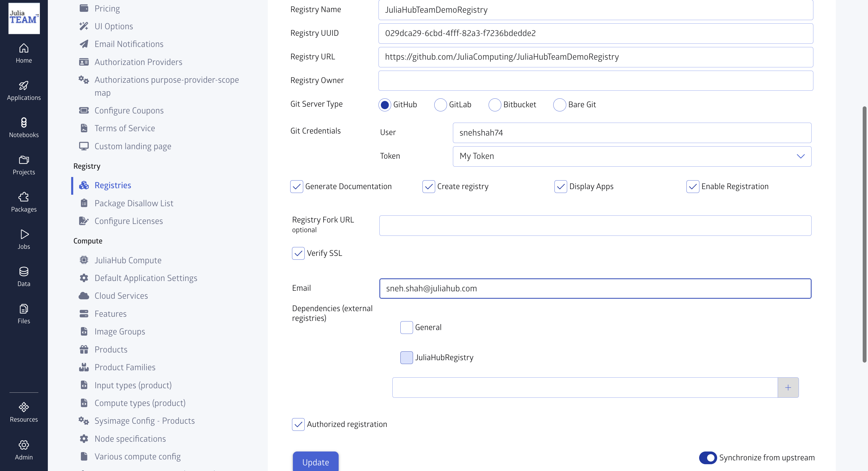The width and height of the screenshot is (868, 471).
Task: Click the Update button
Action: (315, 462)
